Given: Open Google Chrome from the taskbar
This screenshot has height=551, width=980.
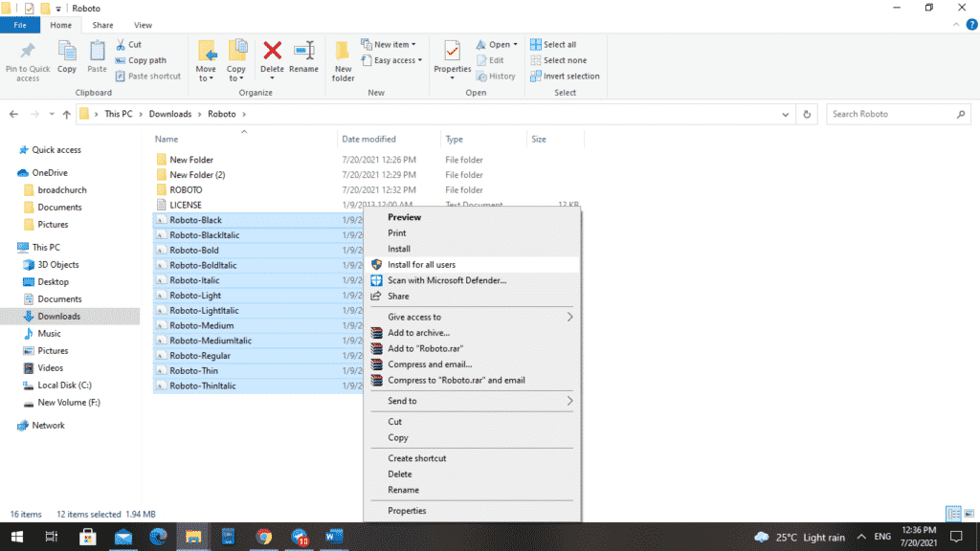Looking at the screenshot, I should (264, 537).
